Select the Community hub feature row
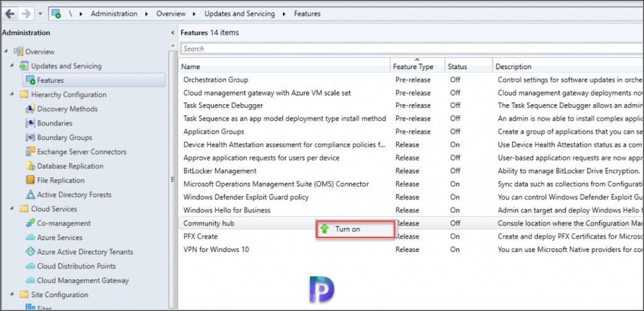The height and width of the screenshot is (311, 644). tap(411, 223)
